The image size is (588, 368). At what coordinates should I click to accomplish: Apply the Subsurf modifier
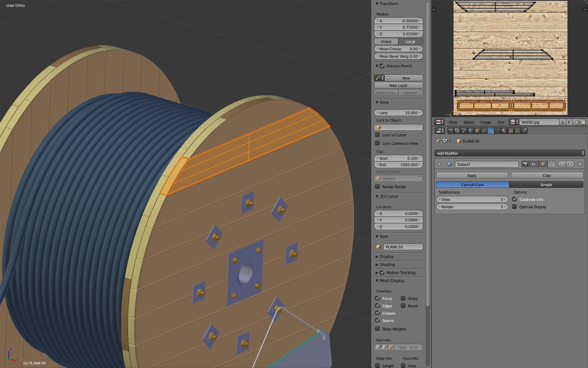point(472,175)
